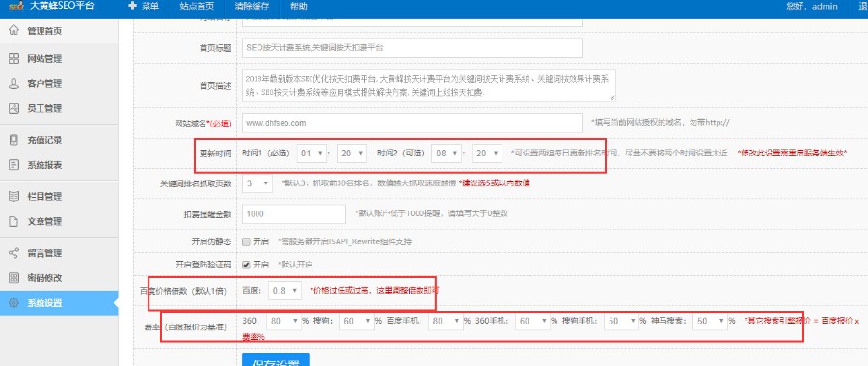Focus the 扣费提醒金额 input showing 1000
Image resolution: width=868 pixels, height=366 pixels.
(294, 214)
